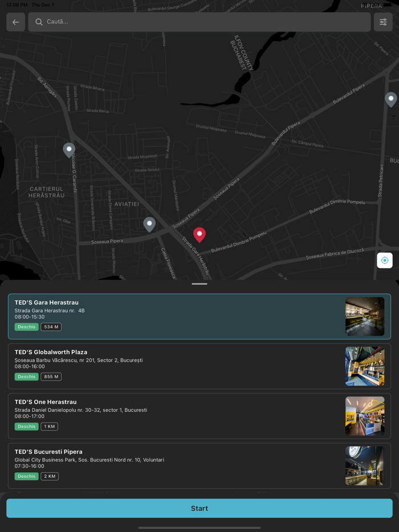Click the 534 M distance badge
This screenshot has height=532, width=399.
(51, 327)
